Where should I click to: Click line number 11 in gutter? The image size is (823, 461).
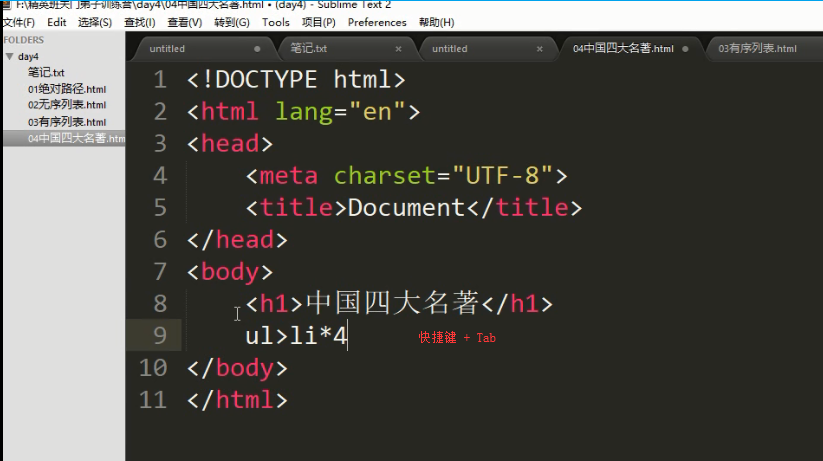click(x=153, y=400)
